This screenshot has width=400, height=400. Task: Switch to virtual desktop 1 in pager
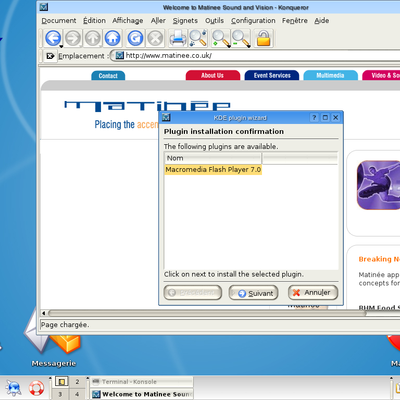point(61,382)
